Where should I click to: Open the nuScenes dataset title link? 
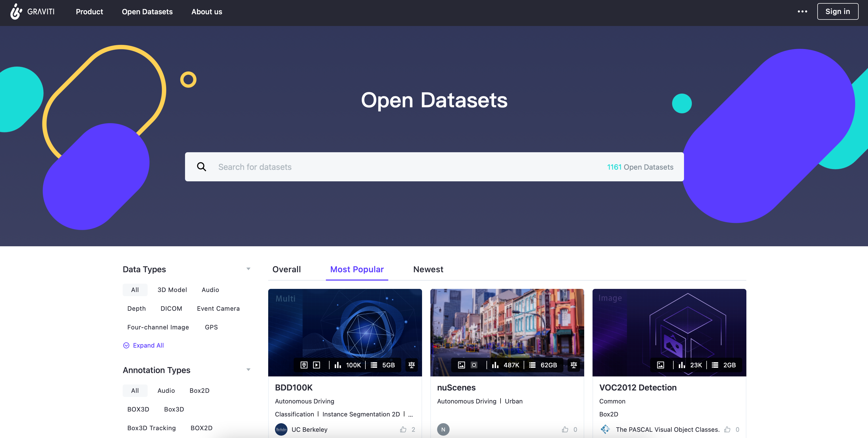pyautogui.click(x=456, y=387)
